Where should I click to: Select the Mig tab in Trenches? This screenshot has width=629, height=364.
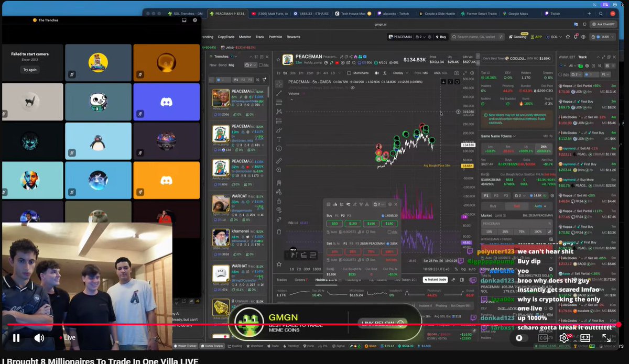(x=231, y=65)
